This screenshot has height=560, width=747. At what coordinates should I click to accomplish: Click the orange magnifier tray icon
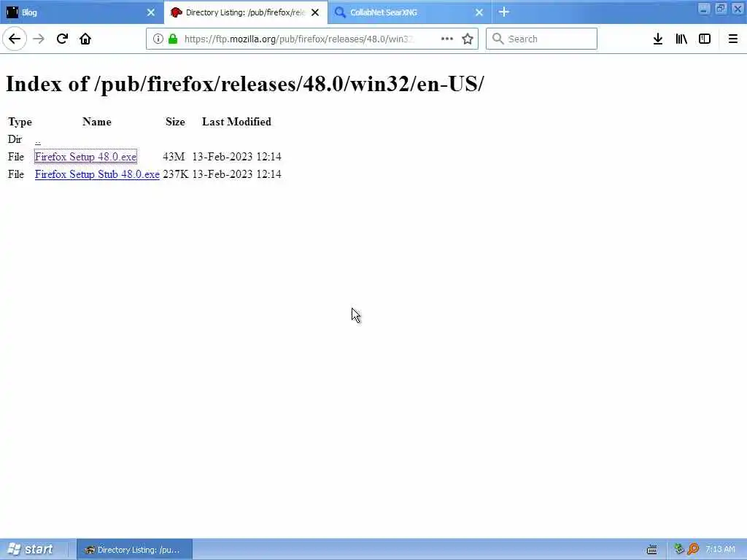click(x=693, y=549)
